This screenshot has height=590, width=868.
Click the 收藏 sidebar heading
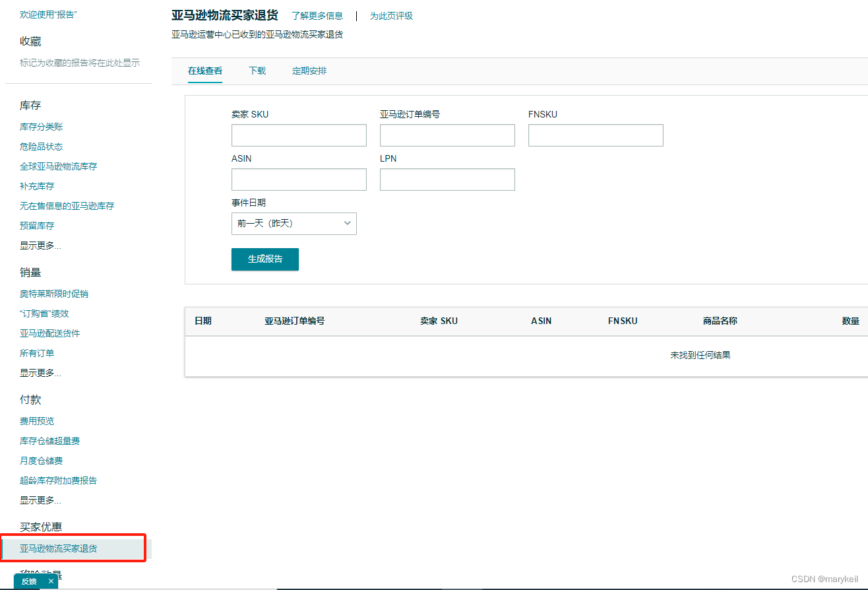point(30,41)
